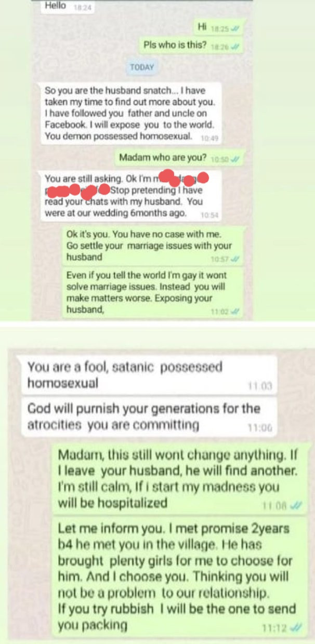The image size is (315, 644).
Task: Click the read ticks next to 10:57
Action: click(236, 258)
